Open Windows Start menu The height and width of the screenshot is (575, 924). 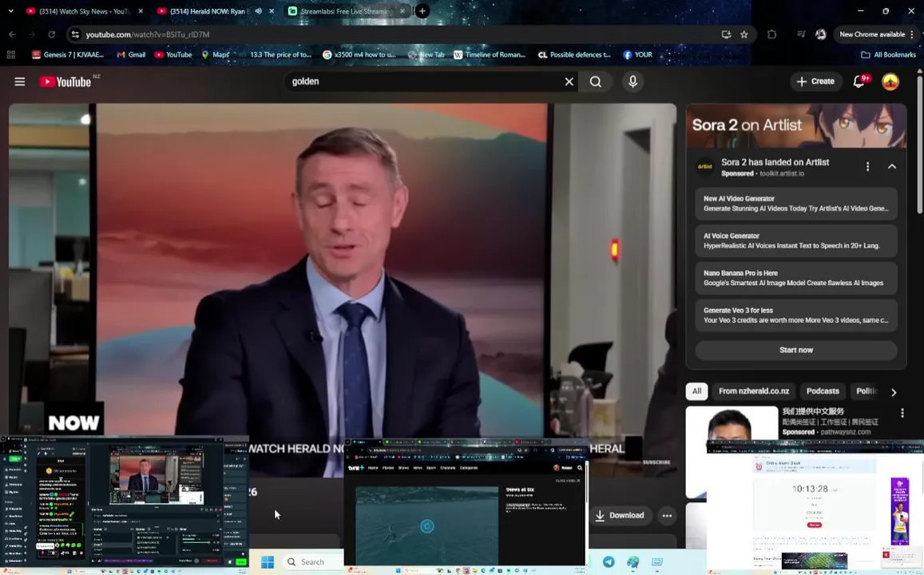pos(268,562)
